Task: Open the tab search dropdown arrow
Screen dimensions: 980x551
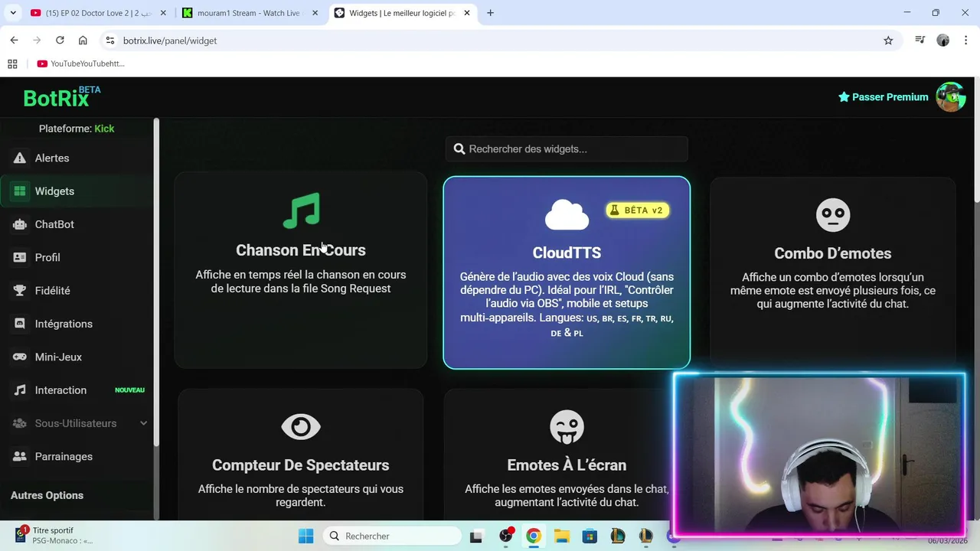Action: (x=13, y=13)
